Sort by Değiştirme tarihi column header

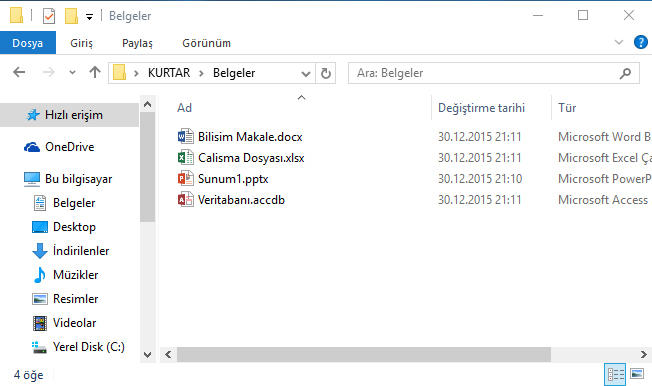[x=482, y=108]
